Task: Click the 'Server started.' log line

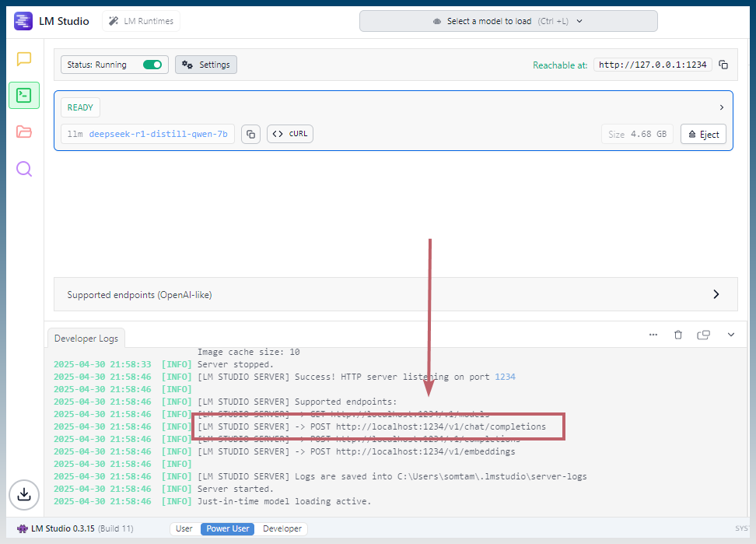Action: [236, 489]
